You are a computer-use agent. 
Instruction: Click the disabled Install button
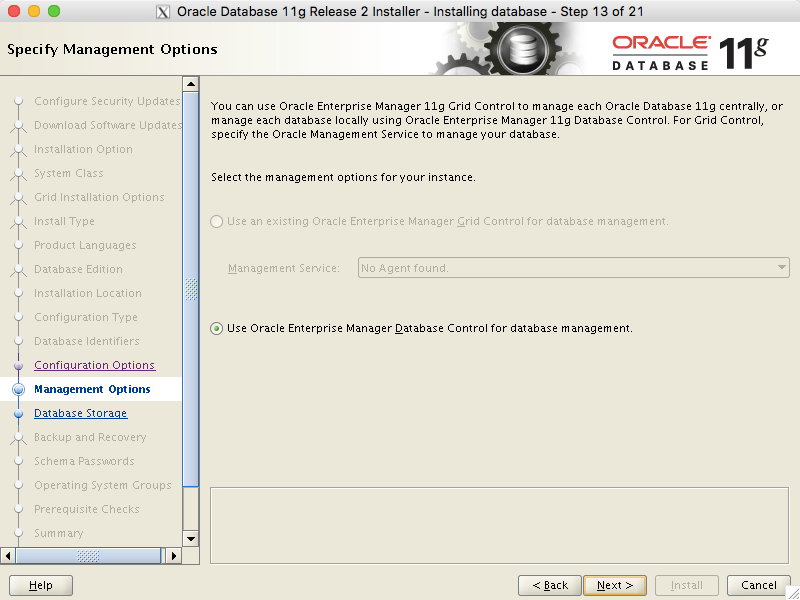point(686,585)
